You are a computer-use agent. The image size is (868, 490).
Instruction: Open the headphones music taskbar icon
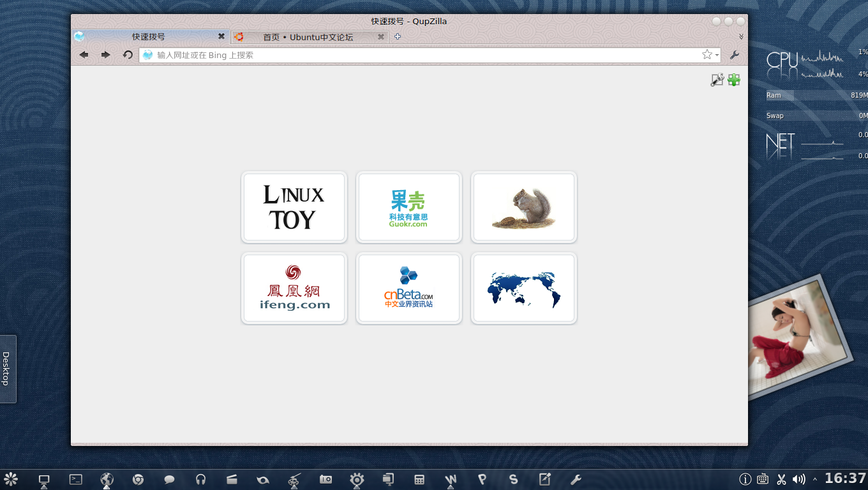(200, 479)
